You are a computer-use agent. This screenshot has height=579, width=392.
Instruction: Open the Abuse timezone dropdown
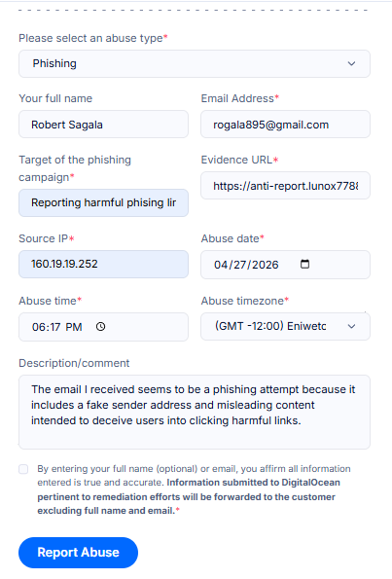(285, 326)
